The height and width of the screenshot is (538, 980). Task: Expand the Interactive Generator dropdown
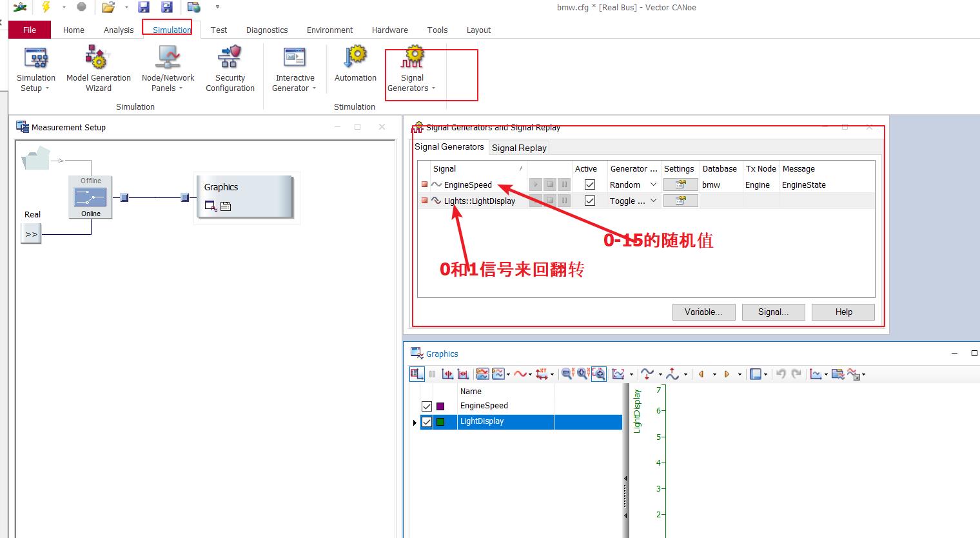(314, 88)
